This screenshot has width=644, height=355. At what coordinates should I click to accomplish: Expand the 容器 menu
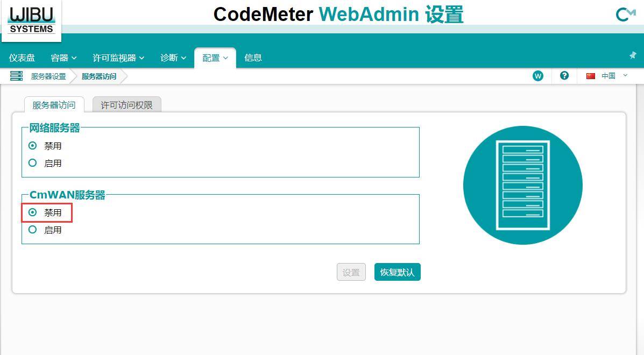[x=63, y=58]
